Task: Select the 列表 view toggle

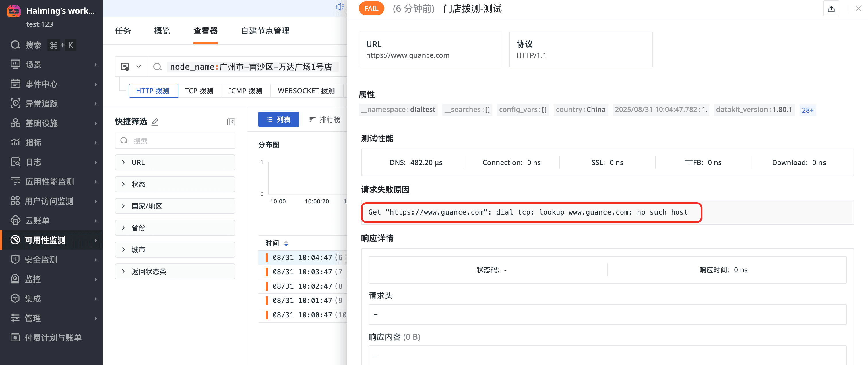Action: (x=278, y=120)
